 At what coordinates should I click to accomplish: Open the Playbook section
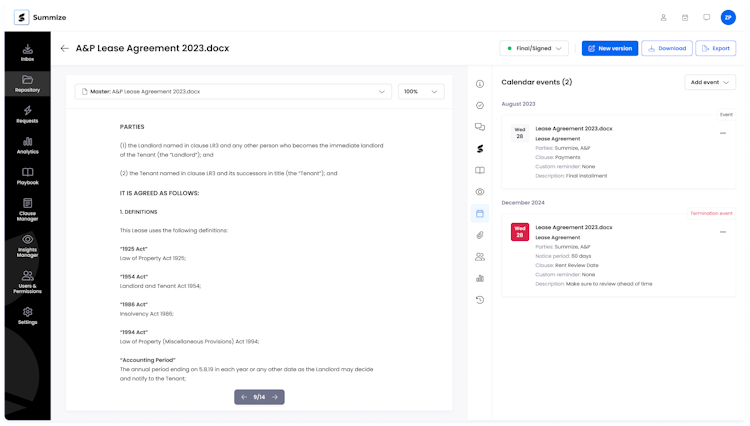27,177
